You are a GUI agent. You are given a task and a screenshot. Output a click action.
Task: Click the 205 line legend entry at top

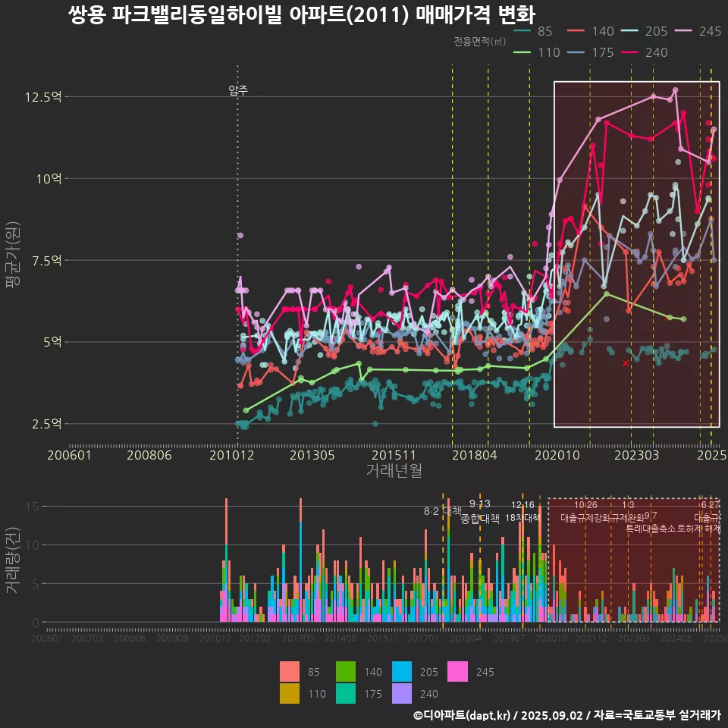644,31
